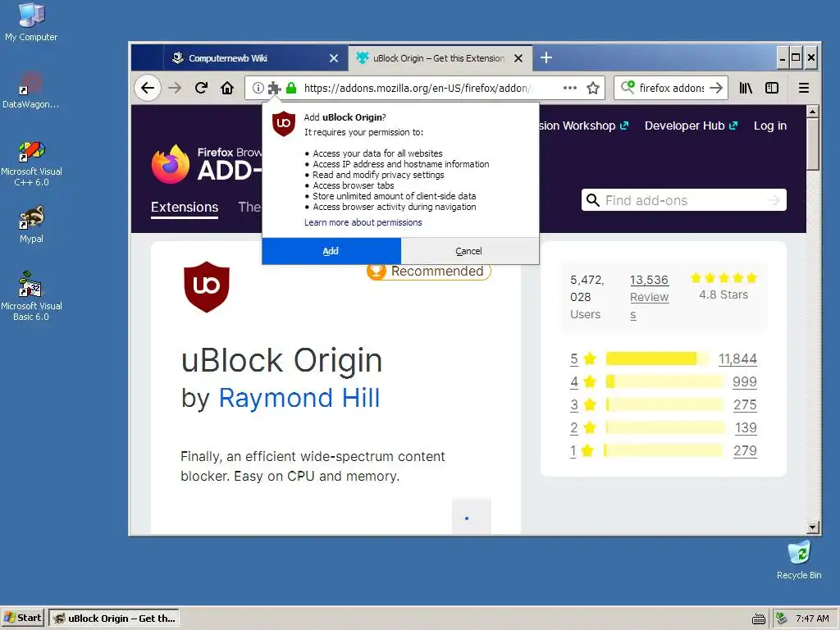
Task: Click the 5-star rating bar
Action: click(x=656, y=358)
